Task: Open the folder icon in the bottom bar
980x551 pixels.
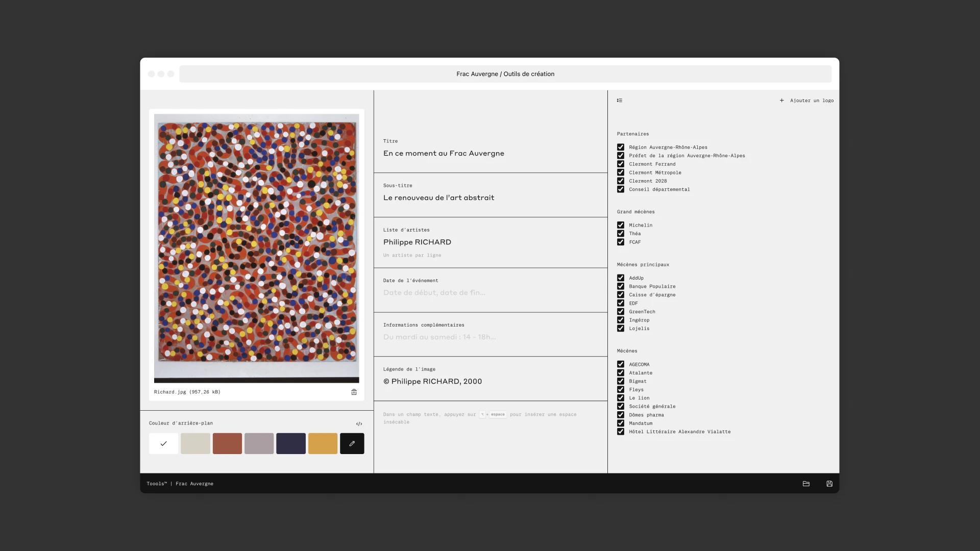Action: tap(806, 484)
